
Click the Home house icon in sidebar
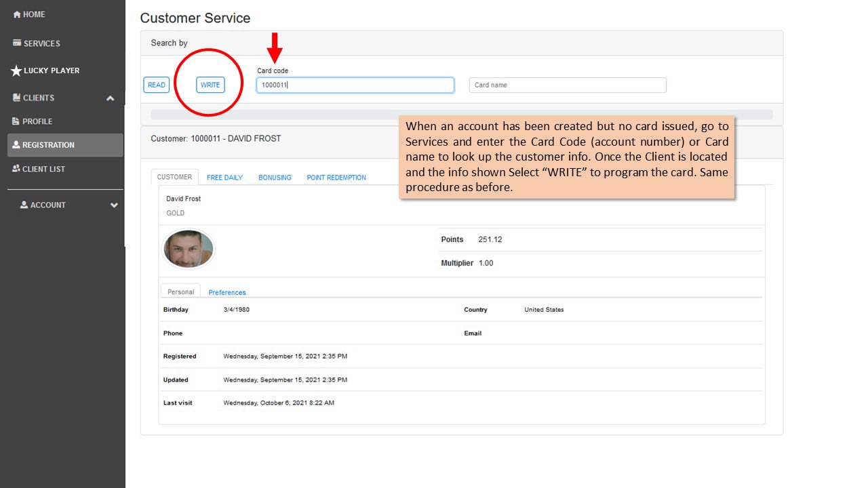pos(17,14)
